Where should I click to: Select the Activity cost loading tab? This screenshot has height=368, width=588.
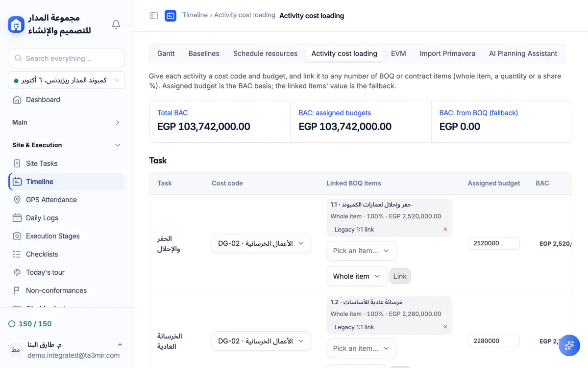coord(344,53)
